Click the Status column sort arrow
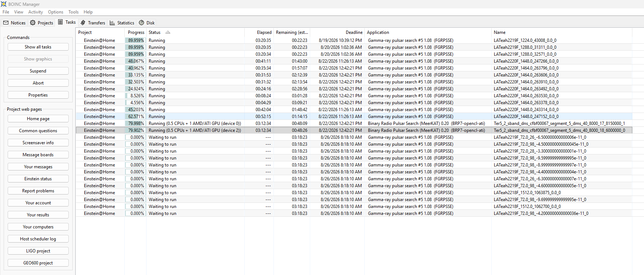 pos(168,32)
